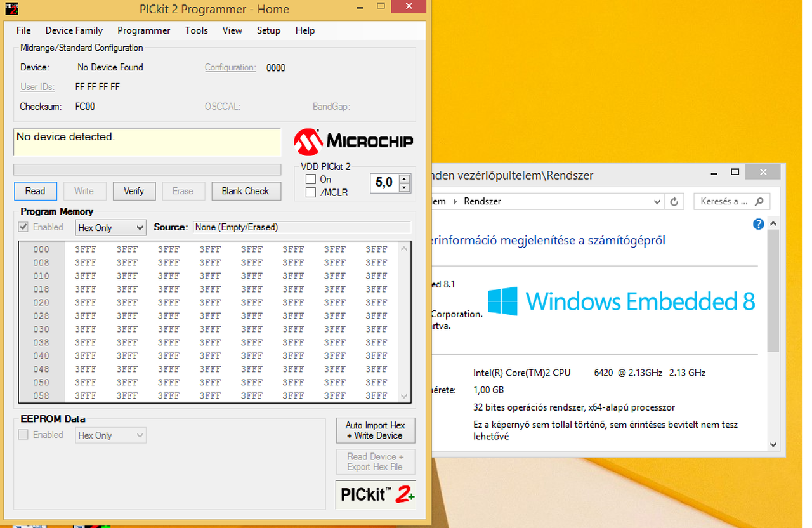Click the Verify button
Screen dimensions: 812x528
click(134, 191)
